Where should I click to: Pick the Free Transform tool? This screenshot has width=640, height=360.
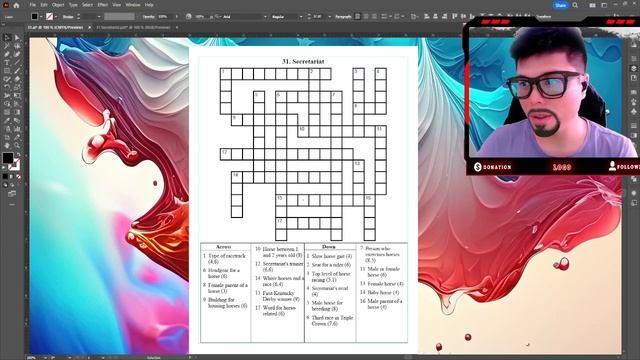coord(17,95)
